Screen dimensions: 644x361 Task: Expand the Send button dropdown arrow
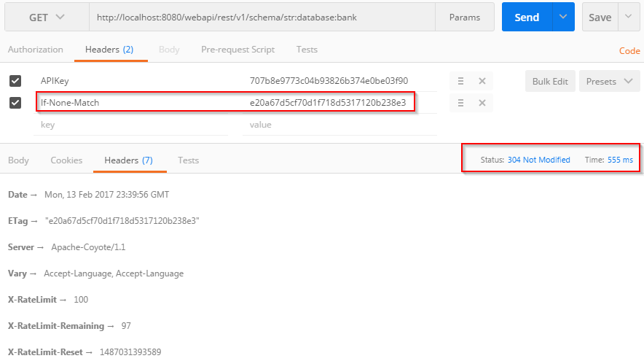click(x=562, y=17)
